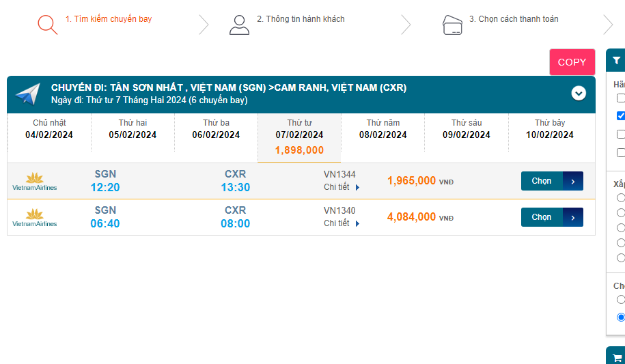Collapse the departure flight section chevron
The width and height of the screenshot is (625, 364).
tap(579, 94)
